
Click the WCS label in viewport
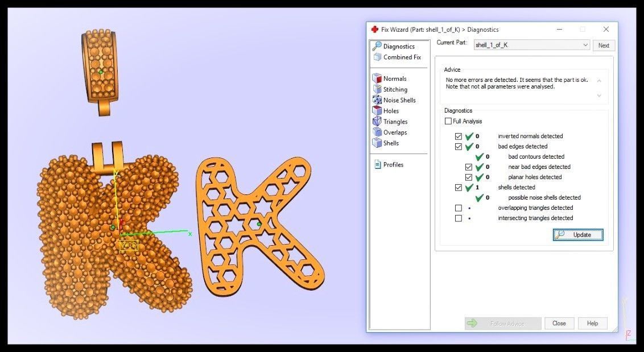click(129, 246)
